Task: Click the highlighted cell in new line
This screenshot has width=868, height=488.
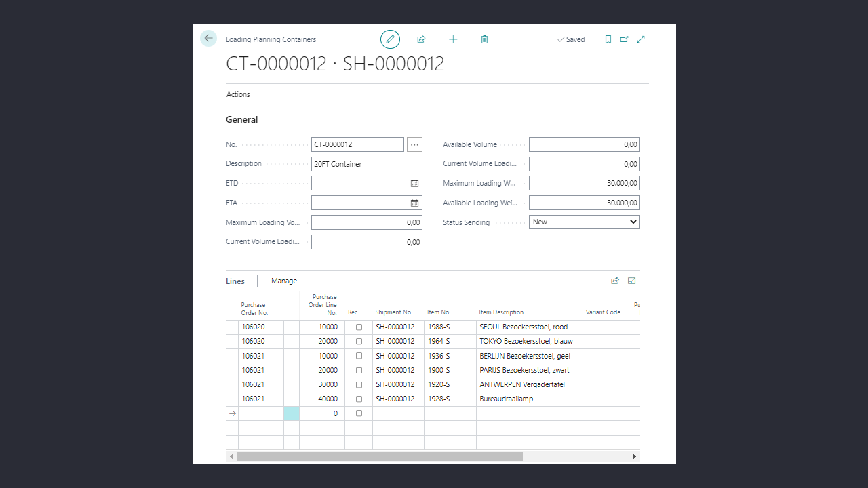Action: (292, 413)
